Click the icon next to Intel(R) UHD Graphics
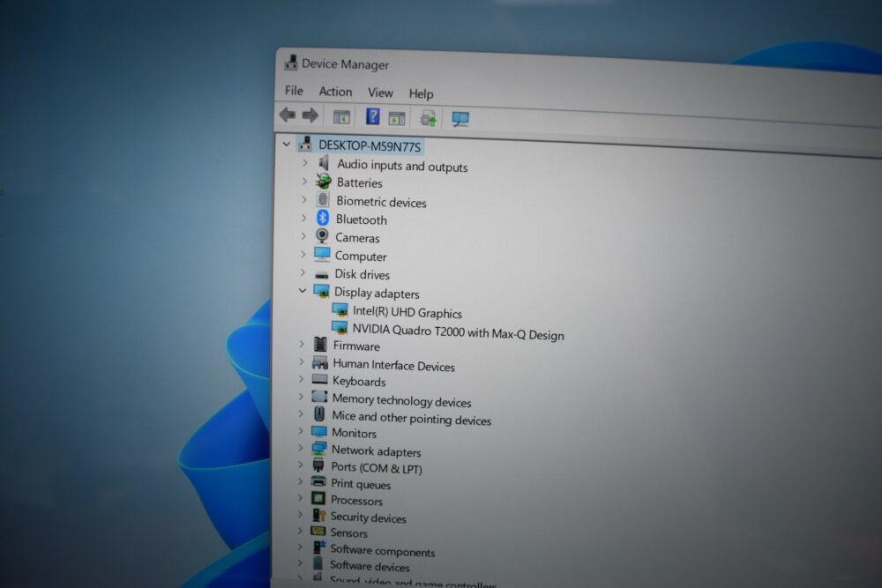 click(x=340, y=309)
